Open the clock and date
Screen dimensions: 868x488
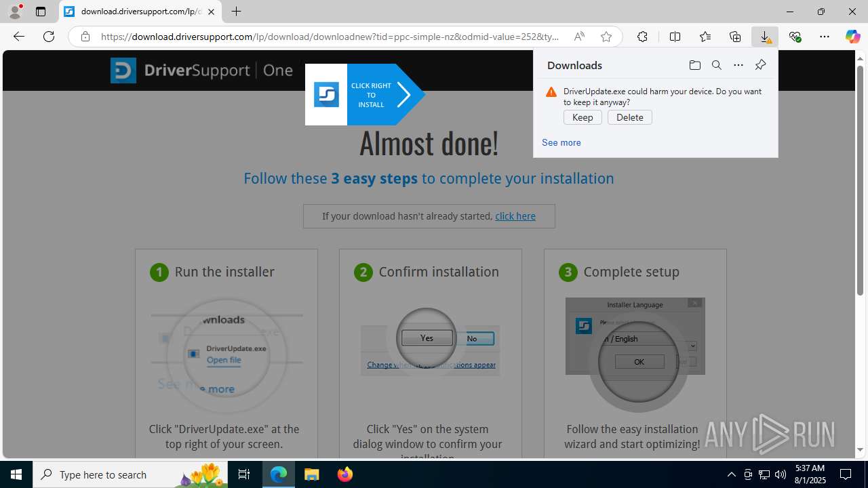809,474
